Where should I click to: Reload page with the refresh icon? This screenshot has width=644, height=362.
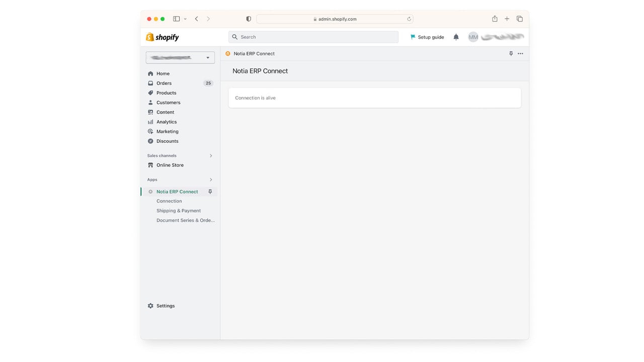point(409,19)
